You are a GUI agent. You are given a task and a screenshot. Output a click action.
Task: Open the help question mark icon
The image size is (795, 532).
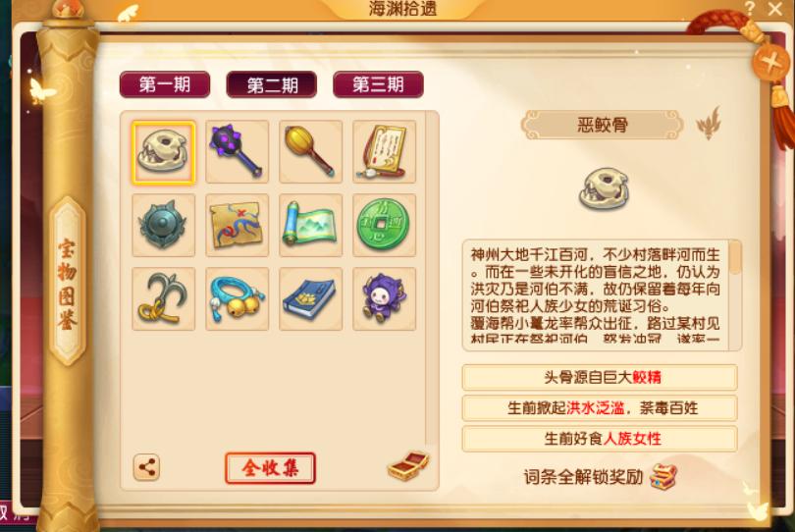[750, 8]
